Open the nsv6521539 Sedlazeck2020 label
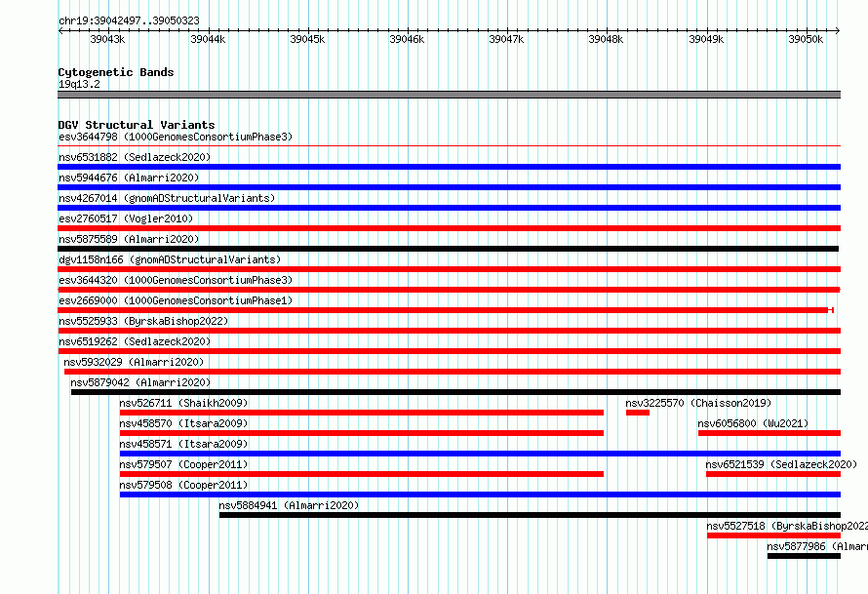Screen dimensions: 868x594 (x=781, y=464)
